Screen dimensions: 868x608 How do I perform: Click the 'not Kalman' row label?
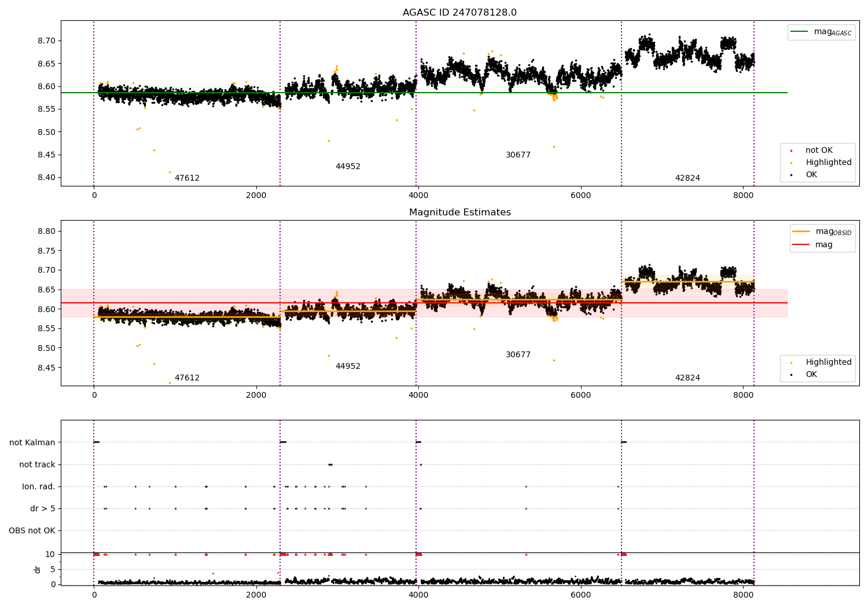point(32,443)
